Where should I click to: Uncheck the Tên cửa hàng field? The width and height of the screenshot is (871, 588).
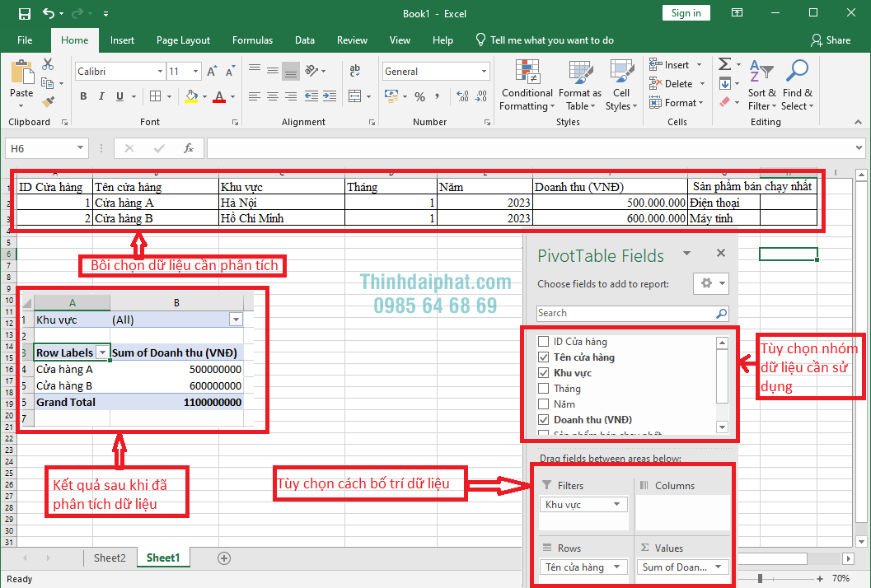[x=544, y=357]
